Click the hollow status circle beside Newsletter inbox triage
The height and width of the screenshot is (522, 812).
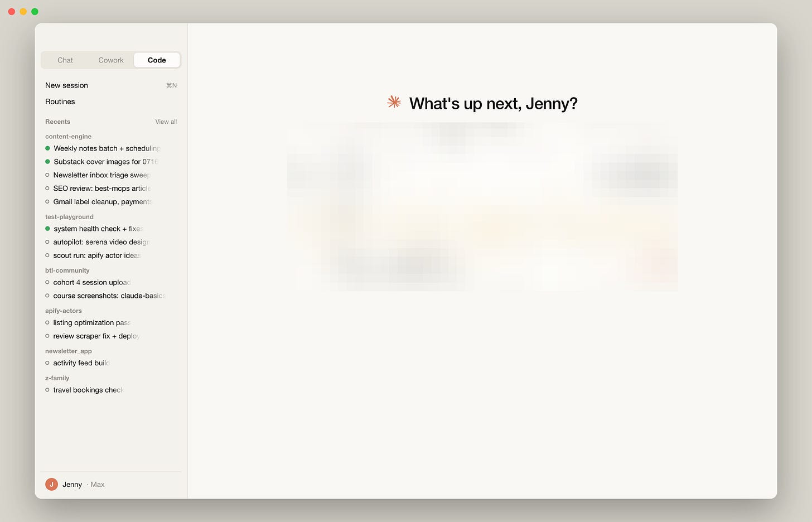coord(47,175)
